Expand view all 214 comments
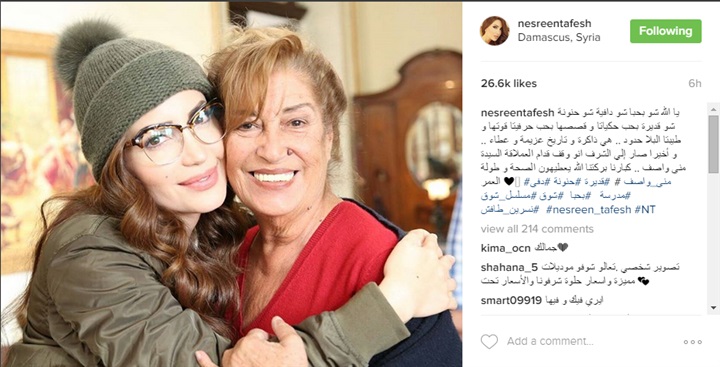720x367 pixels. (537, 229)
